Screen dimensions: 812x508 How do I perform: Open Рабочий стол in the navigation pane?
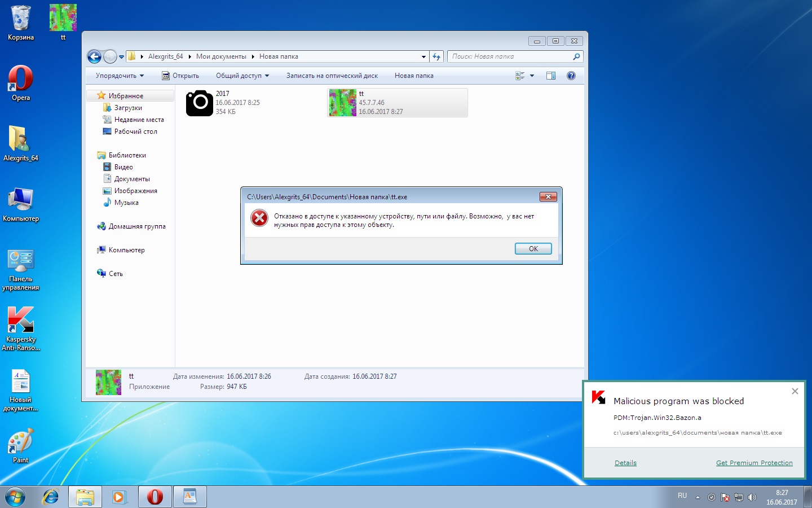pyautogui.click(x=135, y=132)
